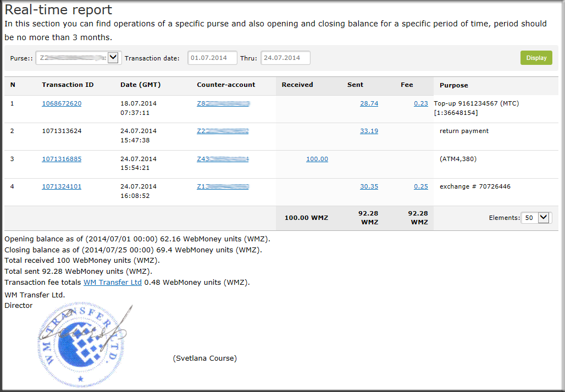Open transaction ID 1068672620
This screenshot has height=392, width=565.
(x=62, y=103)
